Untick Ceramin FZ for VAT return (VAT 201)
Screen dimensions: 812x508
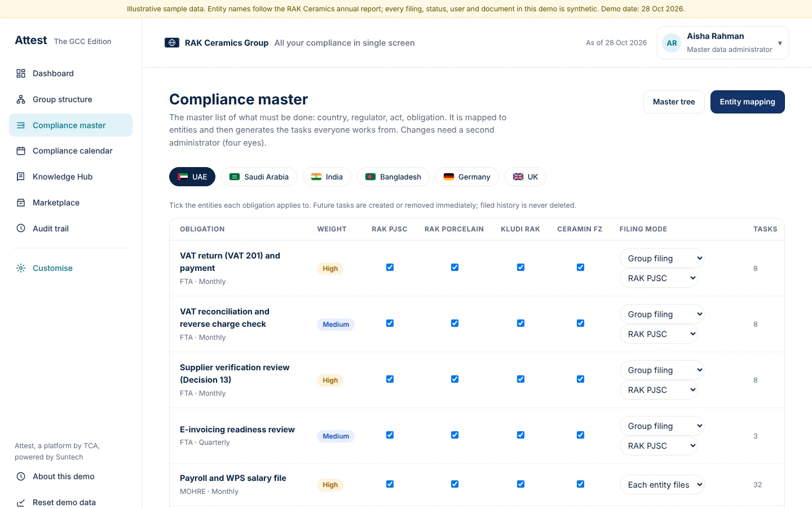(x=580, y=268)
